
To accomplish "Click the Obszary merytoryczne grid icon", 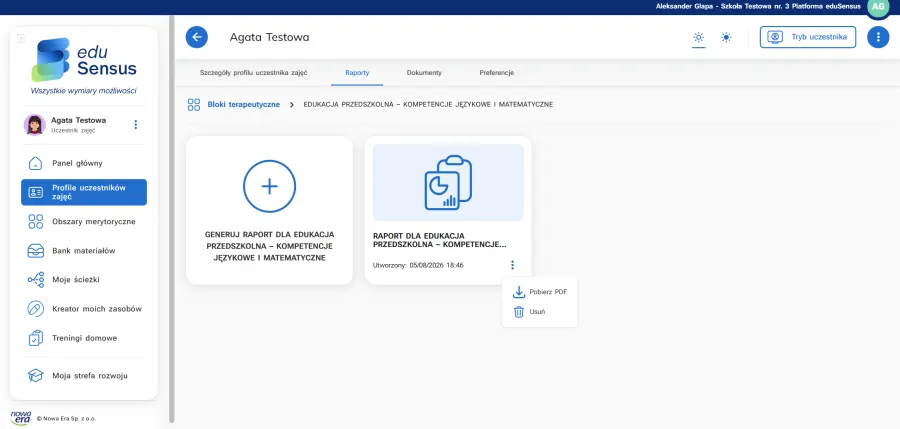I will pyautogui.click(x=36, y=221).
